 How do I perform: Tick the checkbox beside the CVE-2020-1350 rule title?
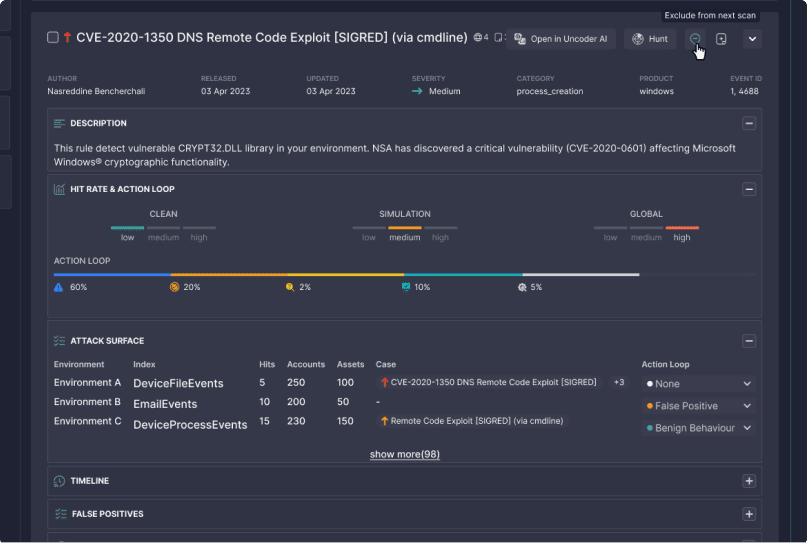tap(53, 38)
